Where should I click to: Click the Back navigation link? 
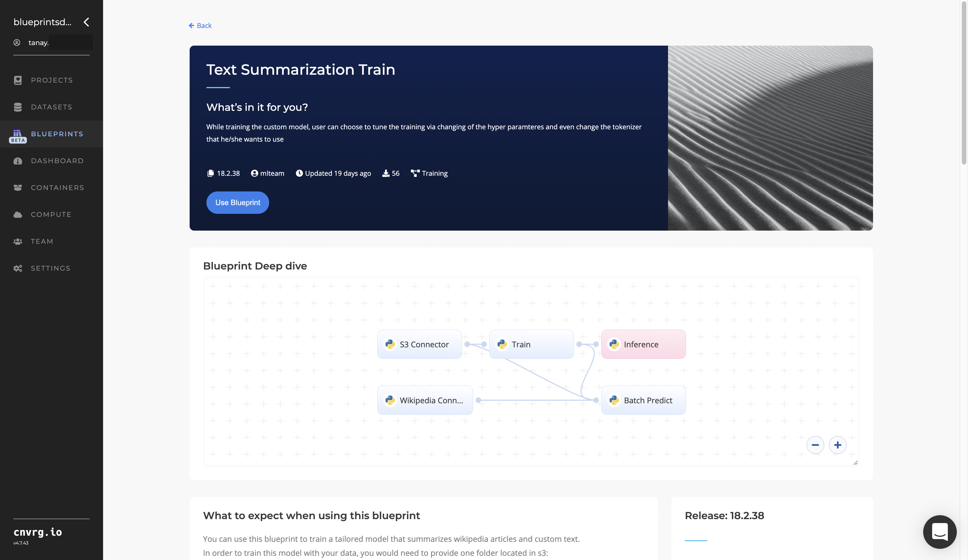click(x=200, y=25)
